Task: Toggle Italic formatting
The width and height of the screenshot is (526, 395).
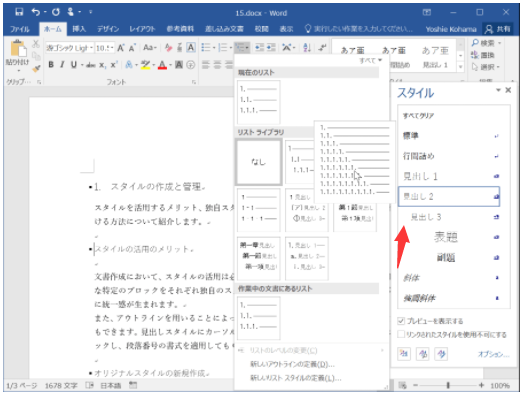Action: [62, 65]
